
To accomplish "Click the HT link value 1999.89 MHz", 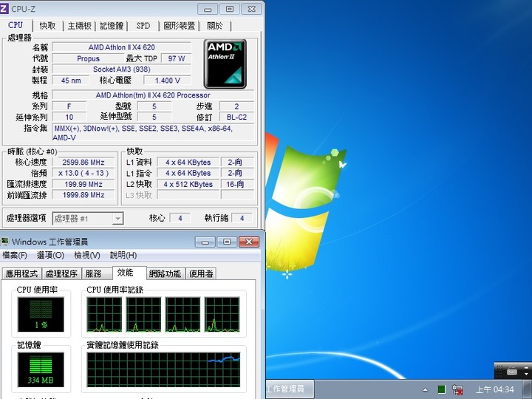I will tap(83, 195).
